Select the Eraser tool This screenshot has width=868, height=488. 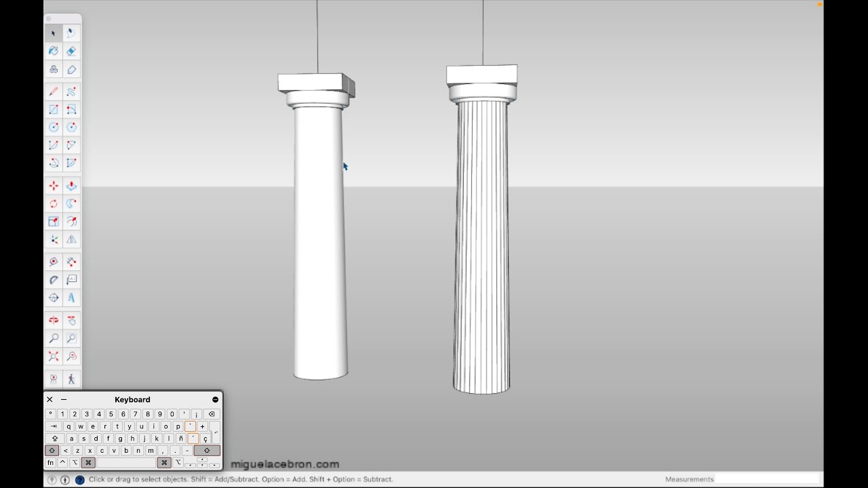point(71,51)
